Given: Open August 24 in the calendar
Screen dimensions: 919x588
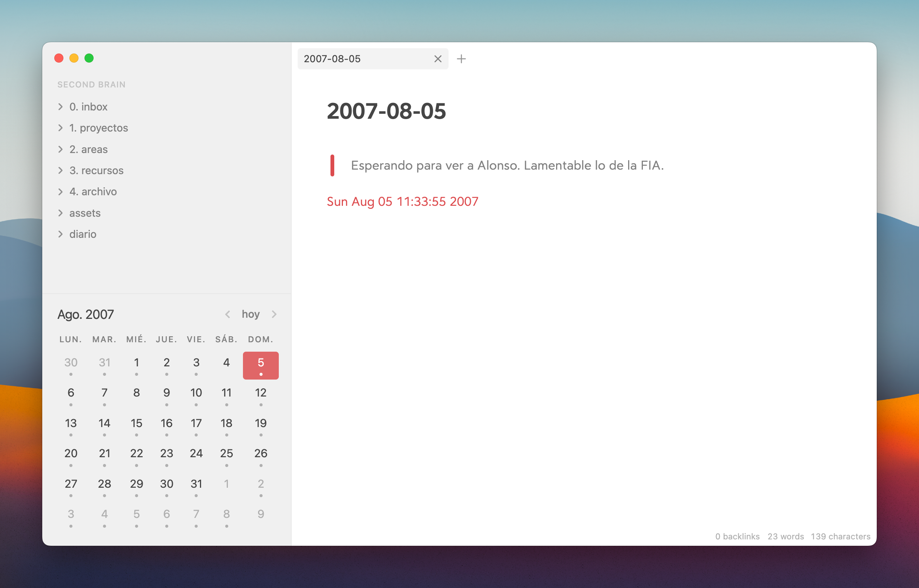Looking at the screenshot, I should click(196, 453).
